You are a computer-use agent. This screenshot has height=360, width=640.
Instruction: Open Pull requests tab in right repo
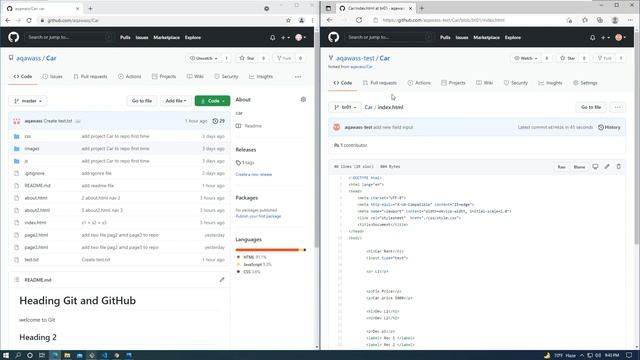coord(380,83)
